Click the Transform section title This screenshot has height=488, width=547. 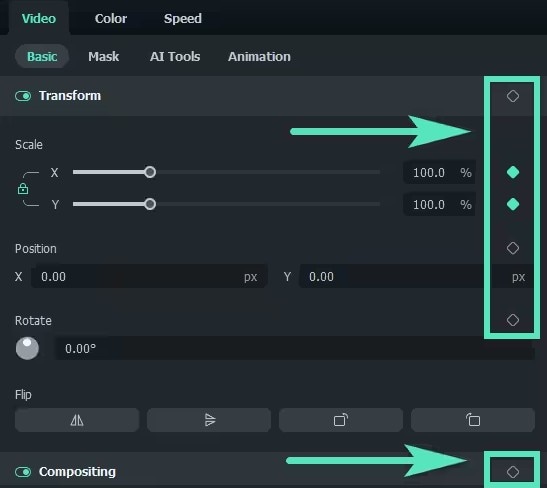pyautogui.click(x=70, y=96)
